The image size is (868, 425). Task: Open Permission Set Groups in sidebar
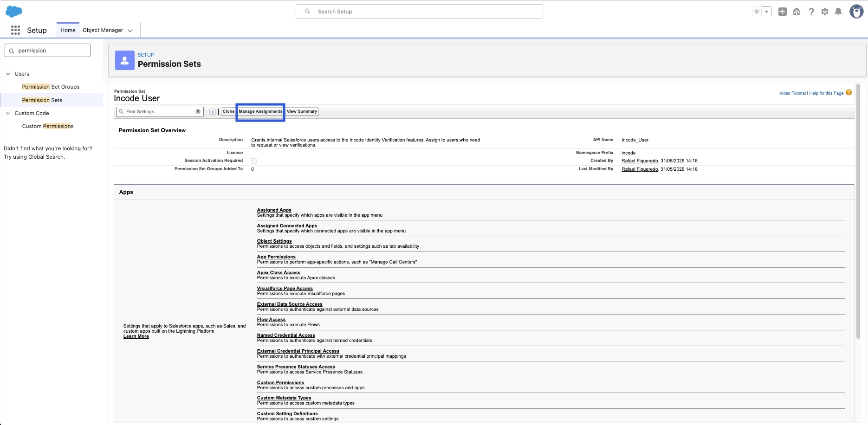click(x=51, y=87)
